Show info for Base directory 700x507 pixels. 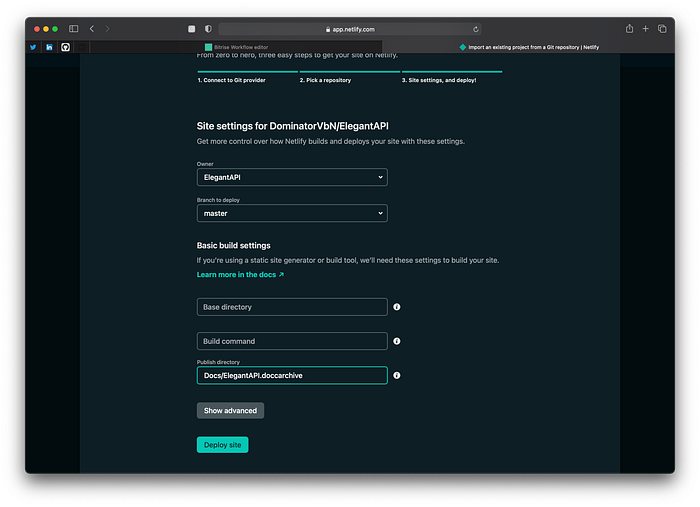[x=396, y=307]
